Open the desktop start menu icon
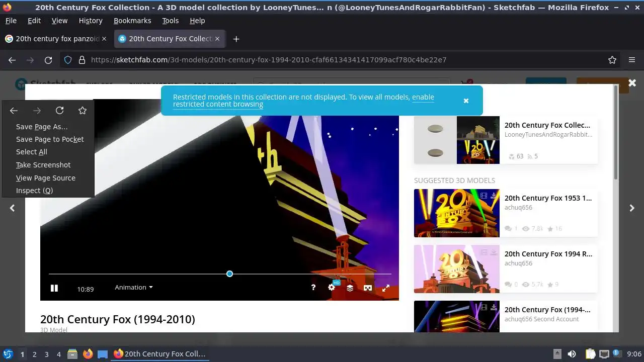644x362 pixels. tap(8, 354)
